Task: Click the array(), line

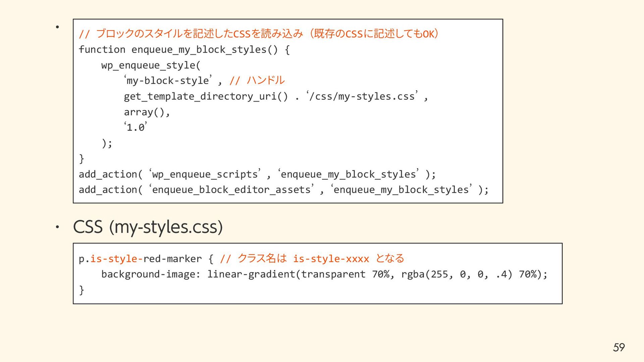Action: (147, 112)
